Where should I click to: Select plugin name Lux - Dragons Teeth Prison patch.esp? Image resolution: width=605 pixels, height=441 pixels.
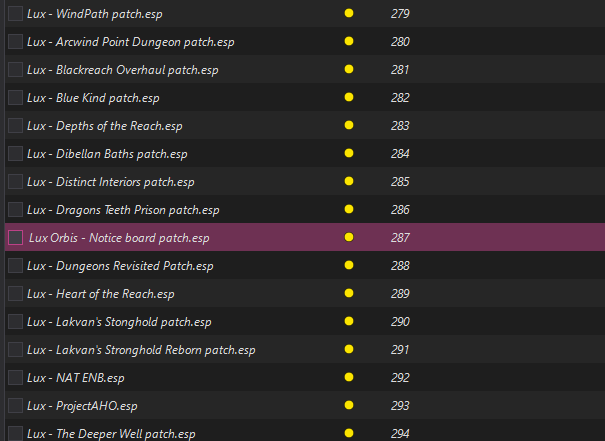click(123, 210)
